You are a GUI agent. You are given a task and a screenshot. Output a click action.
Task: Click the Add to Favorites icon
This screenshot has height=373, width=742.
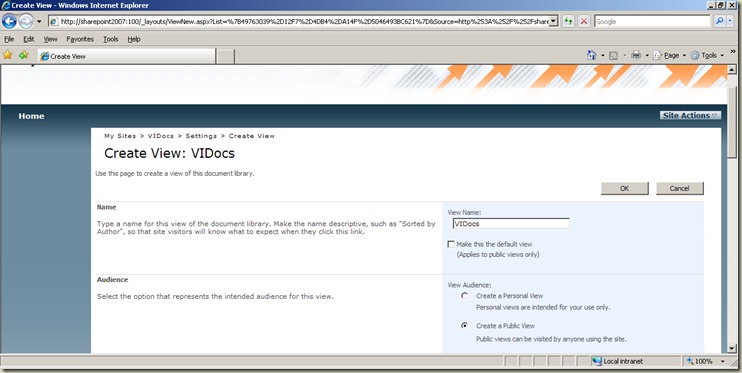pyautogui.click(x=23, y=55)
